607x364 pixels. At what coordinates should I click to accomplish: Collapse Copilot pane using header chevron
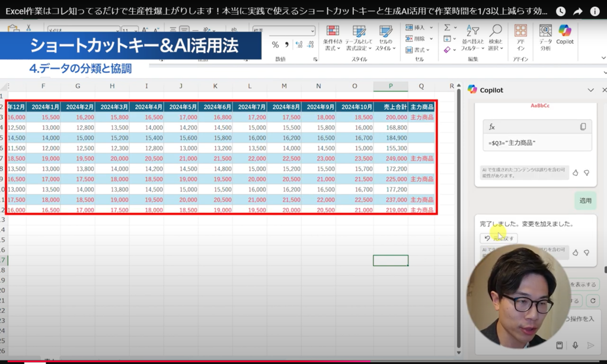coord(590,90)
